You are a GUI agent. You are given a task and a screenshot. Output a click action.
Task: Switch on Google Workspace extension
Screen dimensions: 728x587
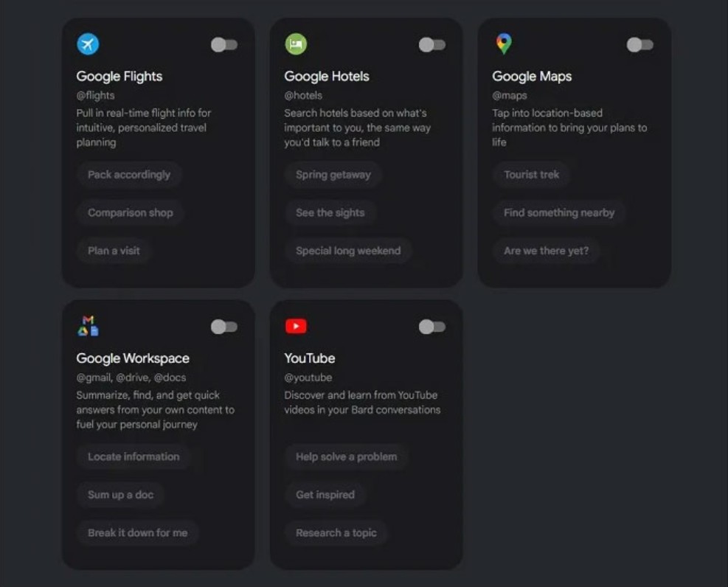click(224, 327)
